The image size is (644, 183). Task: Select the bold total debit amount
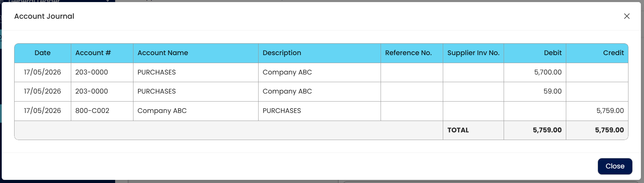pos(547,130)
